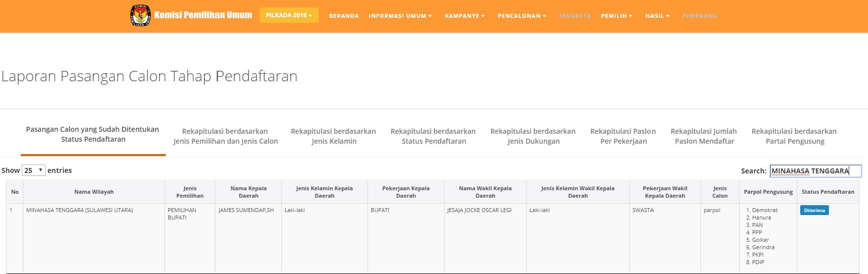Expand the HASIL menu
The width and height of the screenshot is (868, 274).
[657, 16]
